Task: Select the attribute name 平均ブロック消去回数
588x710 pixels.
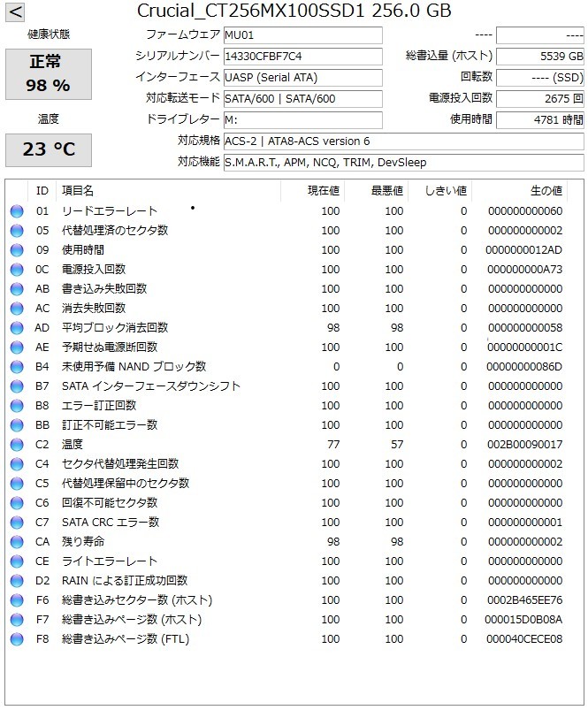Action: [x=115, y=328]
